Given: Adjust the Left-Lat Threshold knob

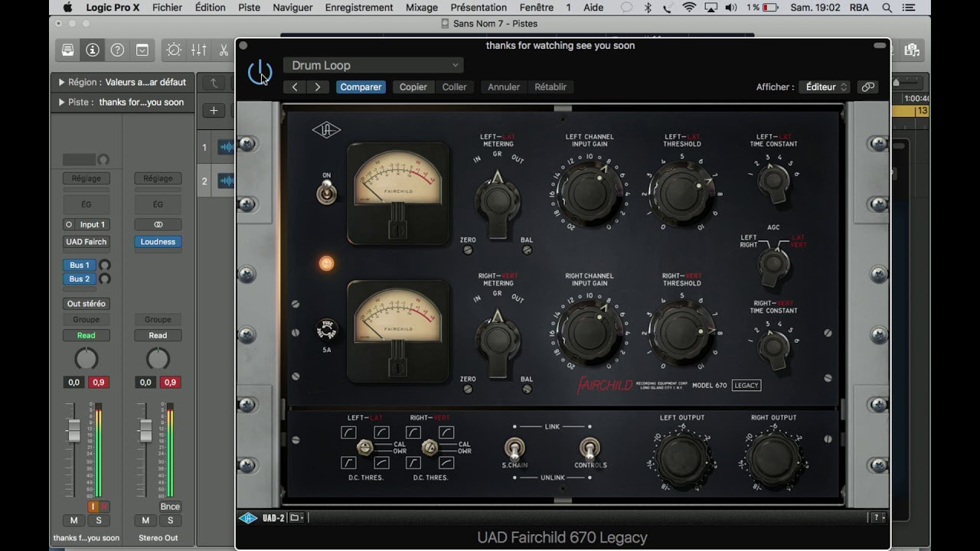Looking at the screenshot, I should [681, 194].
